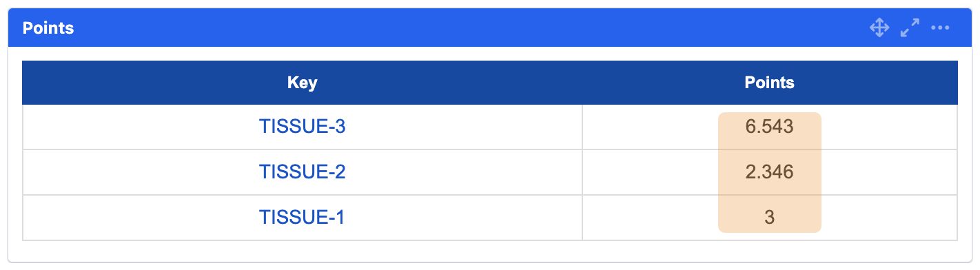Image resolution: width=980 pixels, height=270 pixels.
Task: Select the points value 3 for TISSUE-1
Action: tap(770, 218)
